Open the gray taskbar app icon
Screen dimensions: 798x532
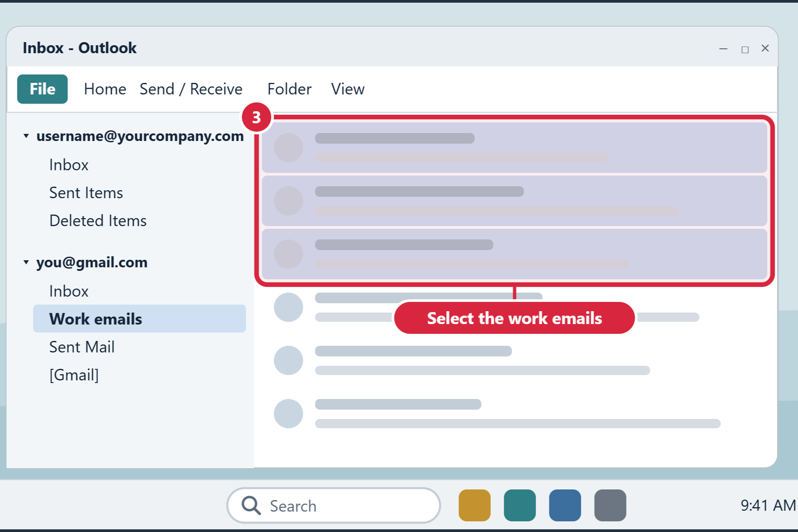click(x=610, y=505)
